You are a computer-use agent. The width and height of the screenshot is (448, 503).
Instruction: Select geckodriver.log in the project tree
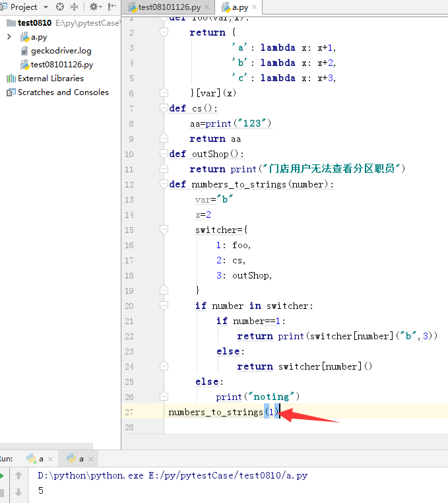[x=61, y=51]
